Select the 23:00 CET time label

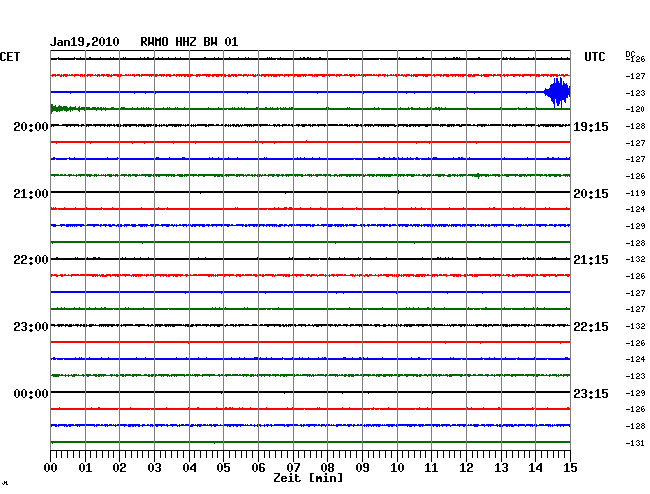(31, 327)
